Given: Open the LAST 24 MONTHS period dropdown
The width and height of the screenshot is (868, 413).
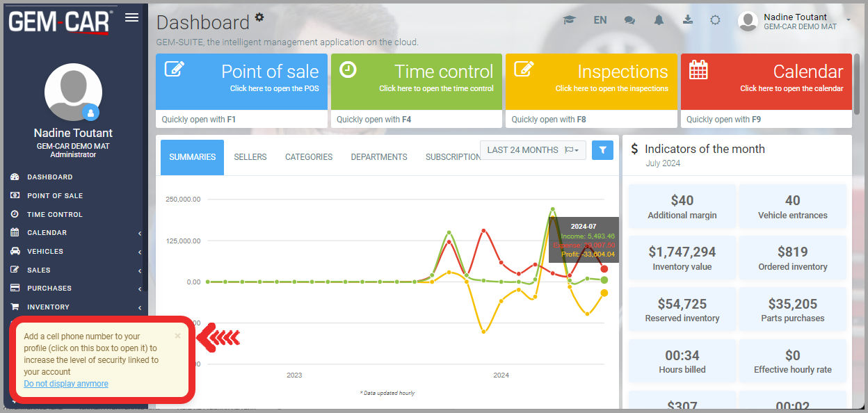Looking at the screenshot, I should (533, 150).
